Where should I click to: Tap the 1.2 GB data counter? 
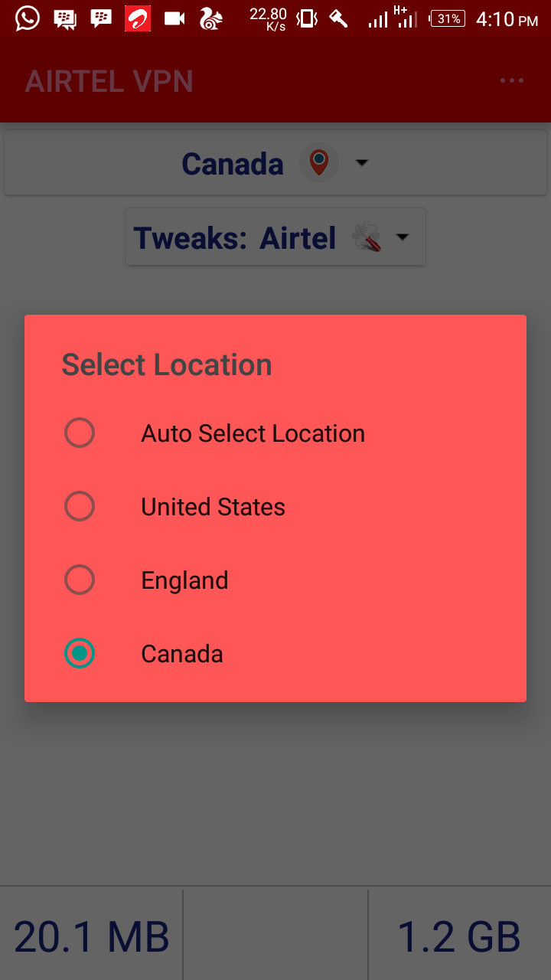[459, 936]
